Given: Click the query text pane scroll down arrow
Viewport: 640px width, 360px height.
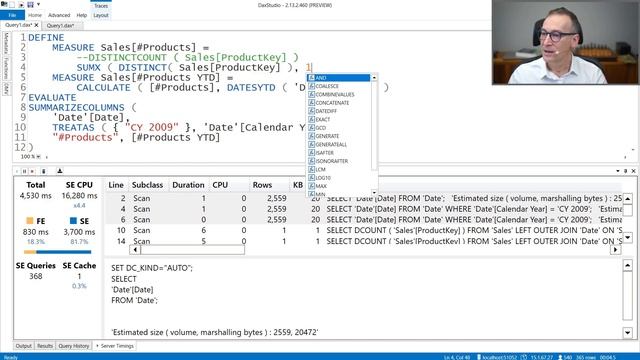Looking at the screenshot, I should pos(628,333).
